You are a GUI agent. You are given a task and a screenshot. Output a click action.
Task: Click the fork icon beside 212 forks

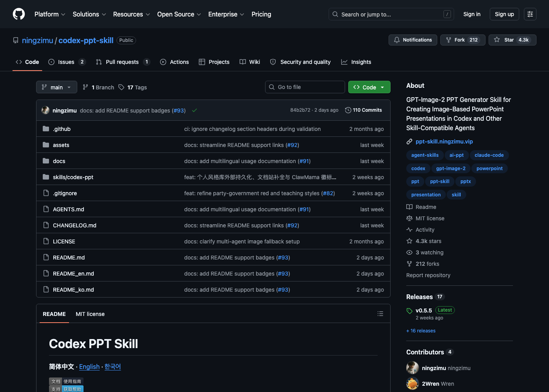pos(409,264)
